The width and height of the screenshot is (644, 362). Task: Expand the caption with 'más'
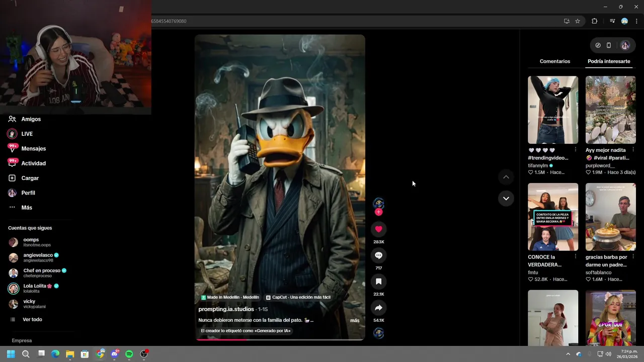tap(355, 320)
